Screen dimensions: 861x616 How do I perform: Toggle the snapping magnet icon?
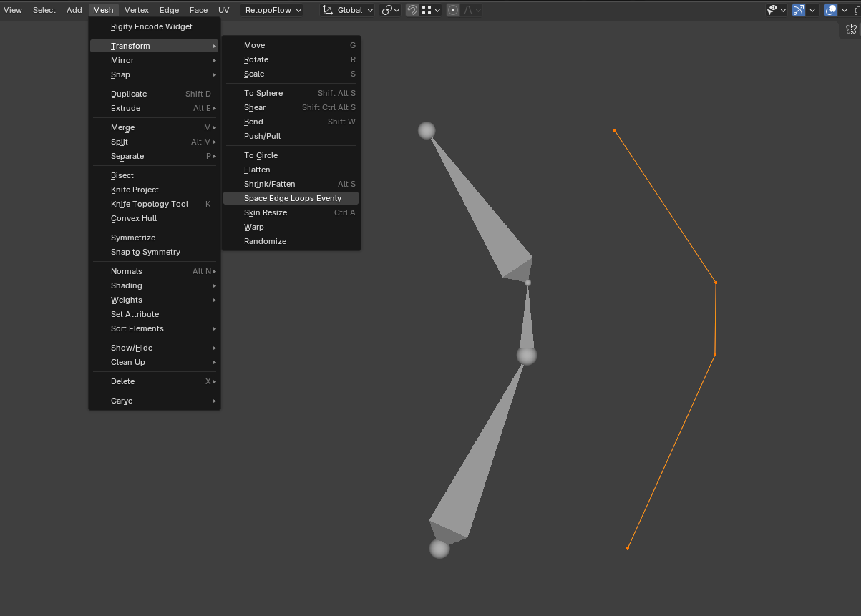pyautogui.click(x=412, y=10)
